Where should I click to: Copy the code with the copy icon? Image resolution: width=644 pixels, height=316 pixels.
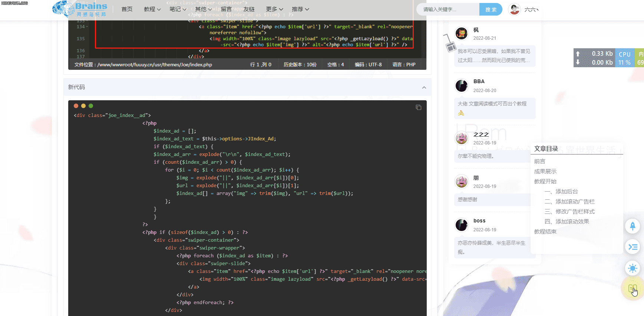point(419,107)
